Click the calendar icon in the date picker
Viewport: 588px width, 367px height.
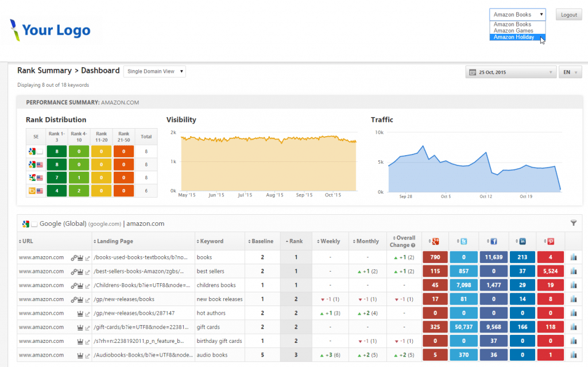473,72
